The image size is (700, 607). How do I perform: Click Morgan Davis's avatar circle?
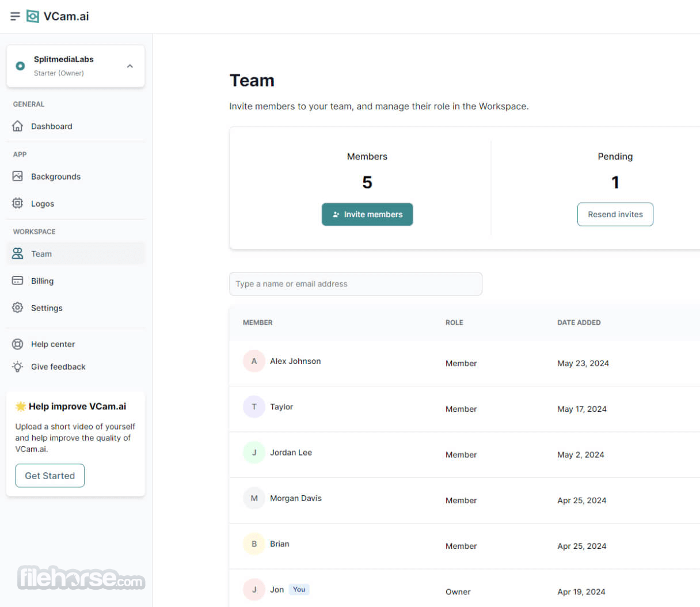254,498
